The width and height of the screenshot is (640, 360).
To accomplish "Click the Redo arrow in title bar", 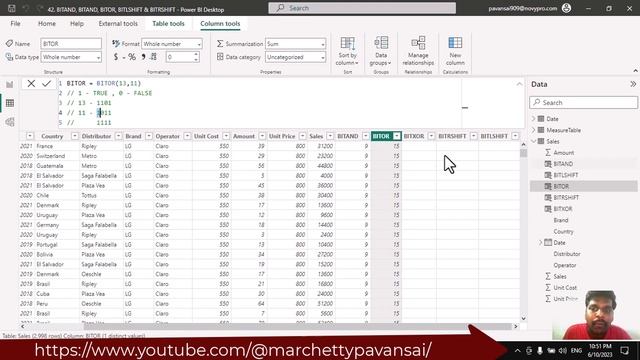I will (x=40, y=8).
